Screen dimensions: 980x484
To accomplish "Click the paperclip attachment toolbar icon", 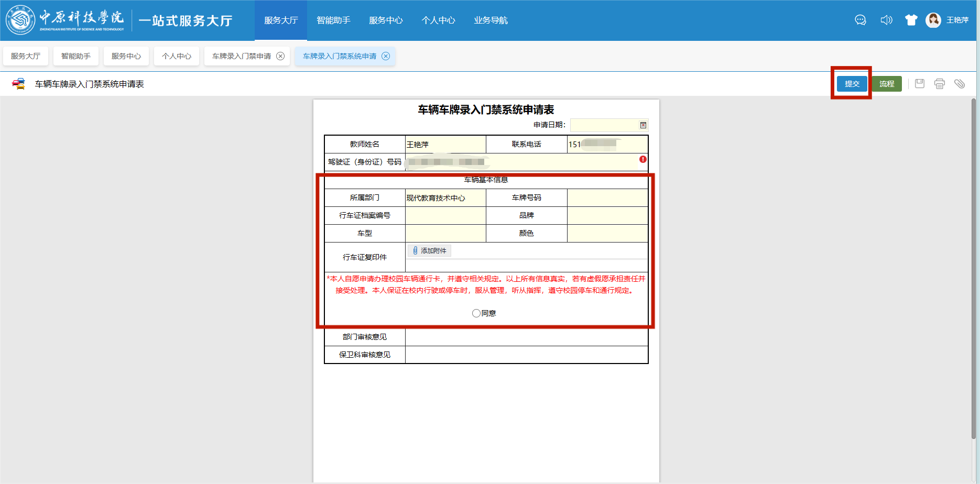I will pyautogui.click(x=959, y=84).
